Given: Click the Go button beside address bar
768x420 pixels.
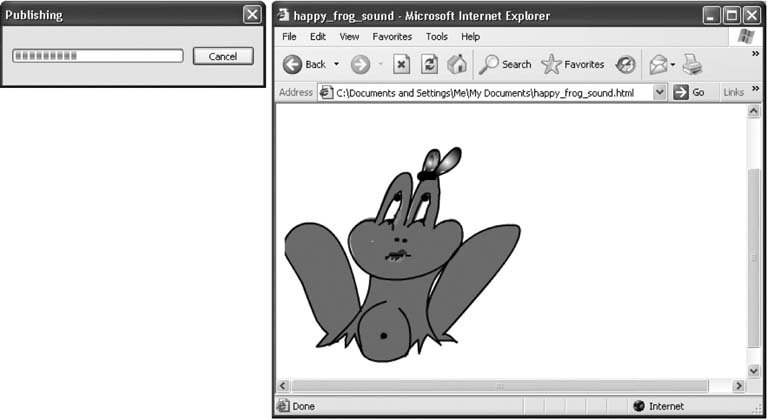Looking at the screenshot, I should click(689, 92).
